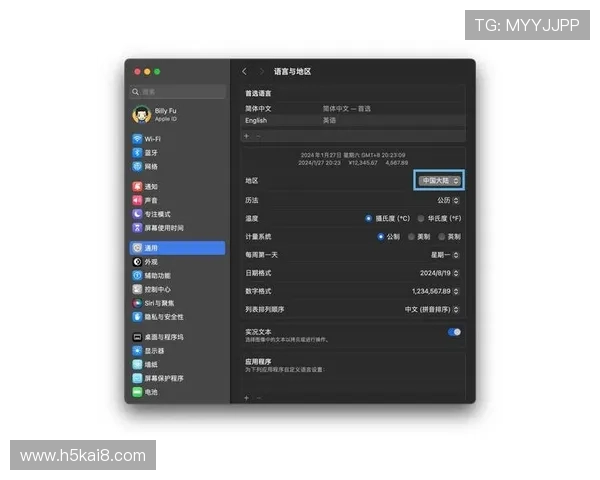This screenshot has width=600, height=480.
Task: Select US (美制) measurement system
Action: [411, 237]
